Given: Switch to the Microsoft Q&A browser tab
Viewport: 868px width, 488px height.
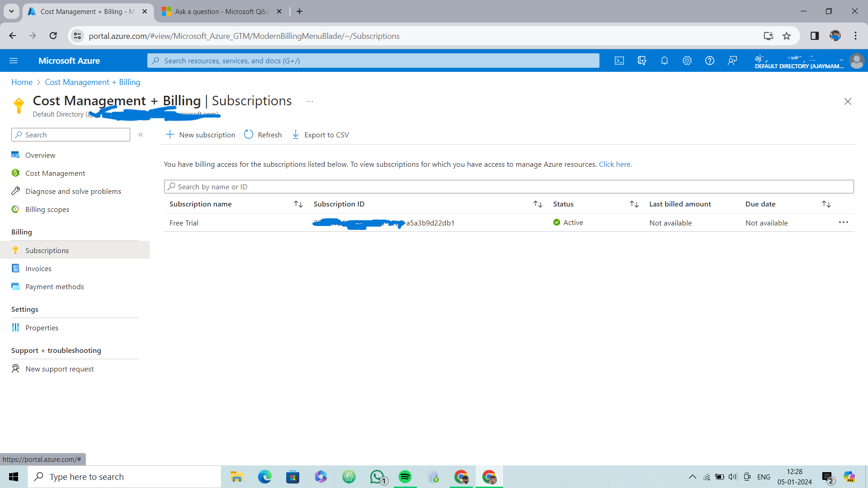Looking at the screenshot, I should (222, 11).
